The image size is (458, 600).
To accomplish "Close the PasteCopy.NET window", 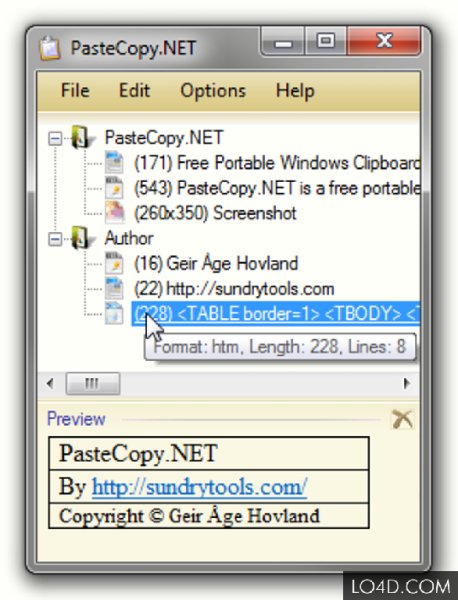I will 384,41.
